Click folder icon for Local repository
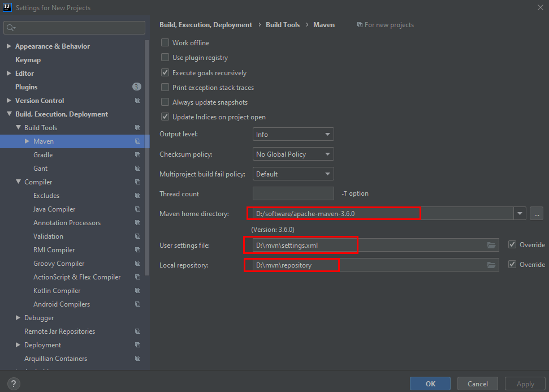The width and height of the screenshot is (549, 392). pyautogui.click(x=491, y=265)
